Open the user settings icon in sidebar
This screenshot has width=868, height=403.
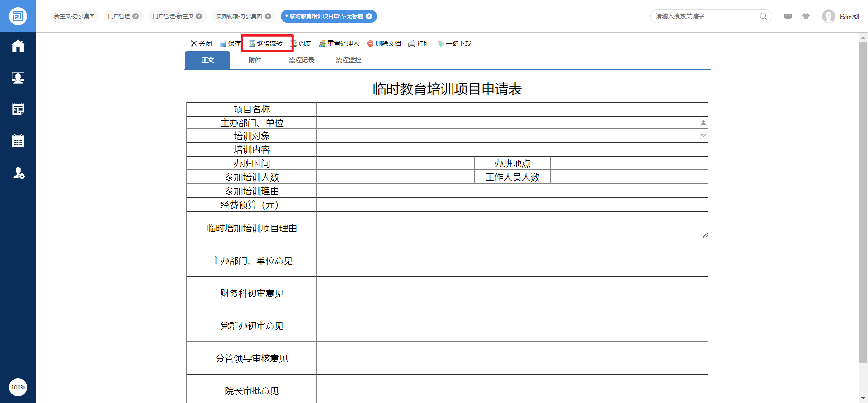point(18,173)
